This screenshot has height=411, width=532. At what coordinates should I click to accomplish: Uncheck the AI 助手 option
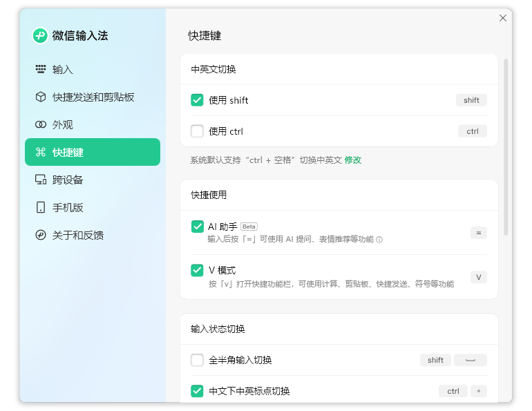[x=197, y=227]
